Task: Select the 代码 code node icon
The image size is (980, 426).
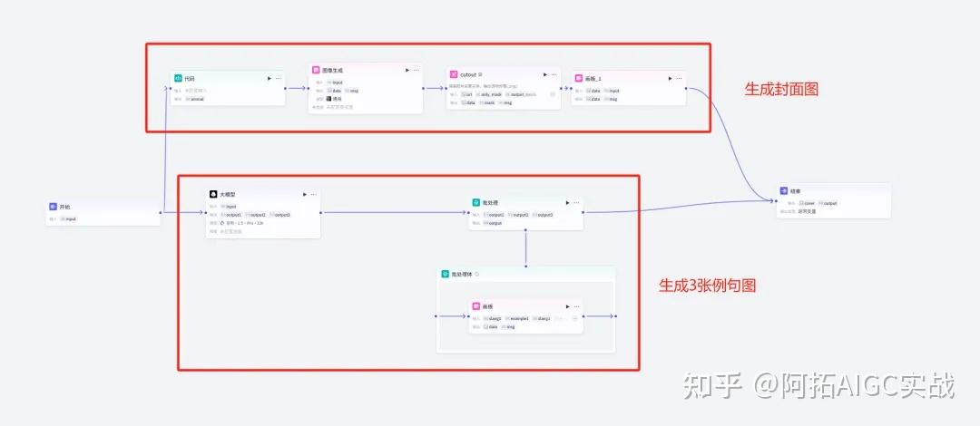Action: tap(178, 79)
